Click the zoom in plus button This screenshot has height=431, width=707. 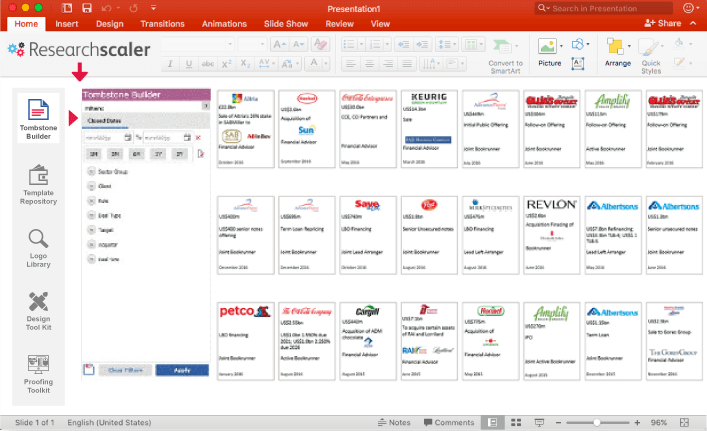click(637, 422)
